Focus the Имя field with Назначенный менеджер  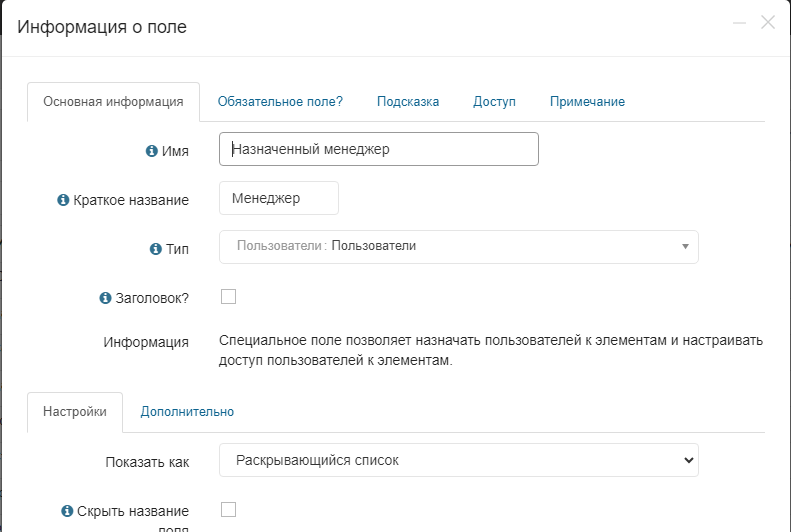(379, 149)
